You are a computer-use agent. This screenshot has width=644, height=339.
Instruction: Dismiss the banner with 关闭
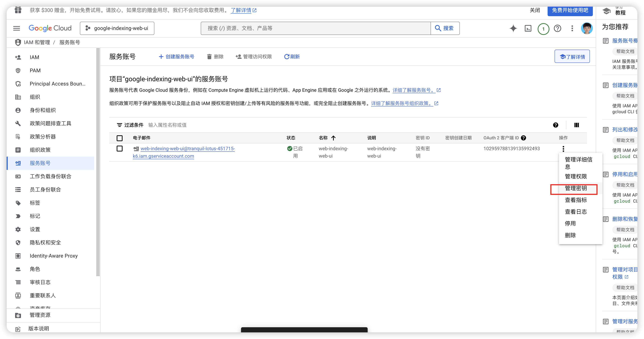(535, 10)
